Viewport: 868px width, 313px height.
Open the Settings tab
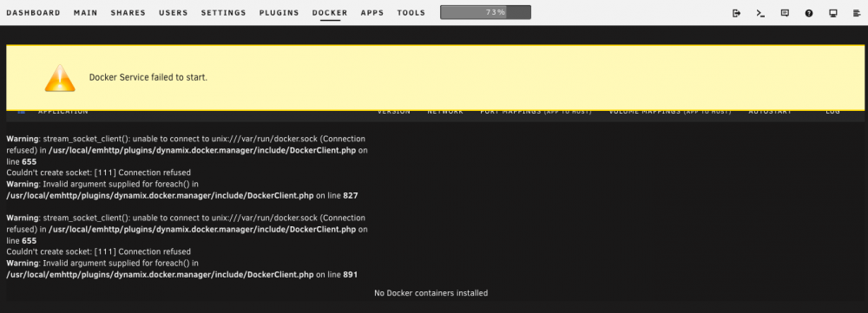tap(224, 13)
